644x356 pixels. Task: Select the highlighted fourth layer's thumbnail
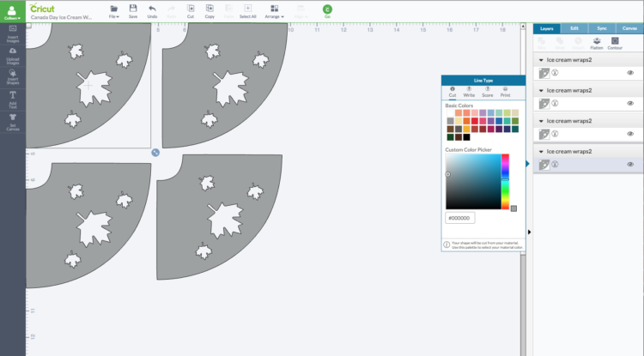click(544, 164)
